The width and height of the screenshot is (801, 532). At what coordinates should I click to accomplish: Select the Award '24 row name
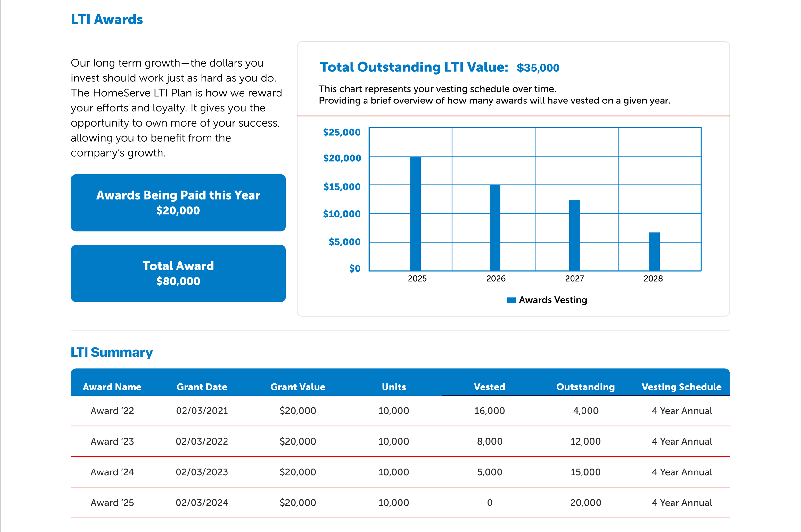[112, 472]
